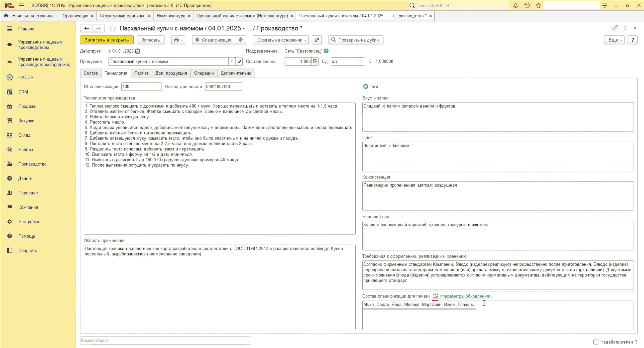Expand the Создать на основании dropdown
Image resolution: width=644 pixels, height=348 pixels.
(x=281, y=40)
